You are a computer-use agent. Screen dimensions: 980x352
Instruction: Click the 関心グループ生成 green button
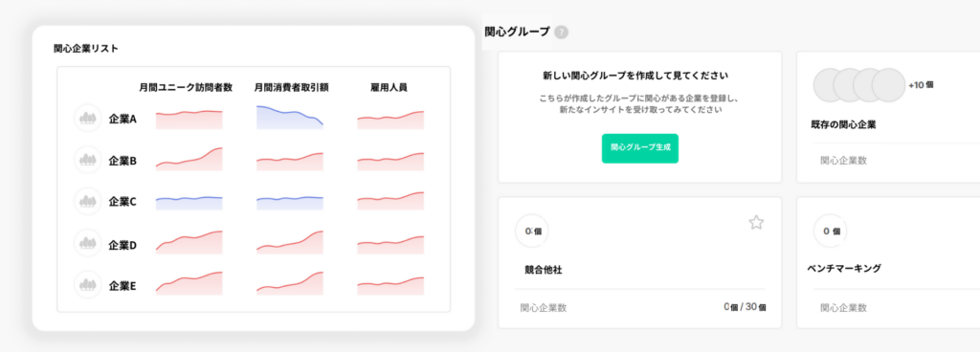640,148
